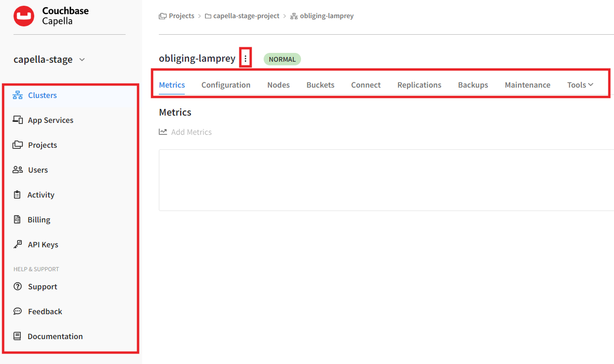Click the empty metrics panel box
Screen dimensions: 614x364
pos(386,180)
